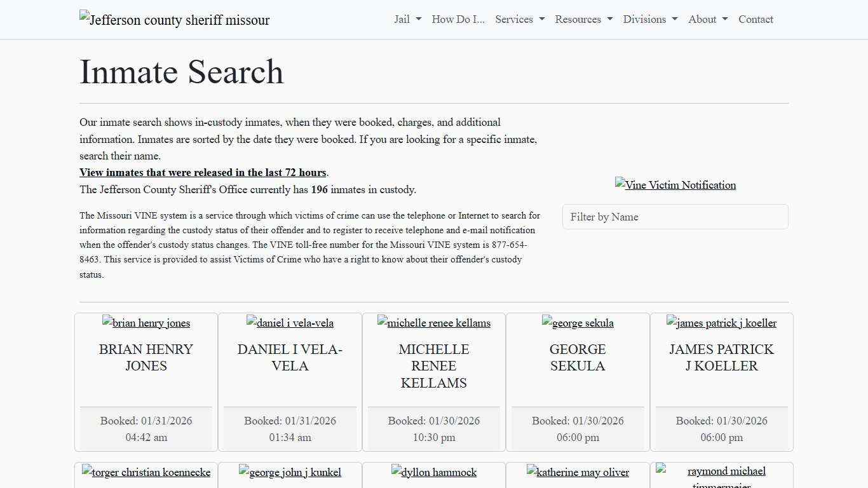This screenshot has width=868, height=488.
Task: Open george sekula's photo link
Action: coord(578,323)
